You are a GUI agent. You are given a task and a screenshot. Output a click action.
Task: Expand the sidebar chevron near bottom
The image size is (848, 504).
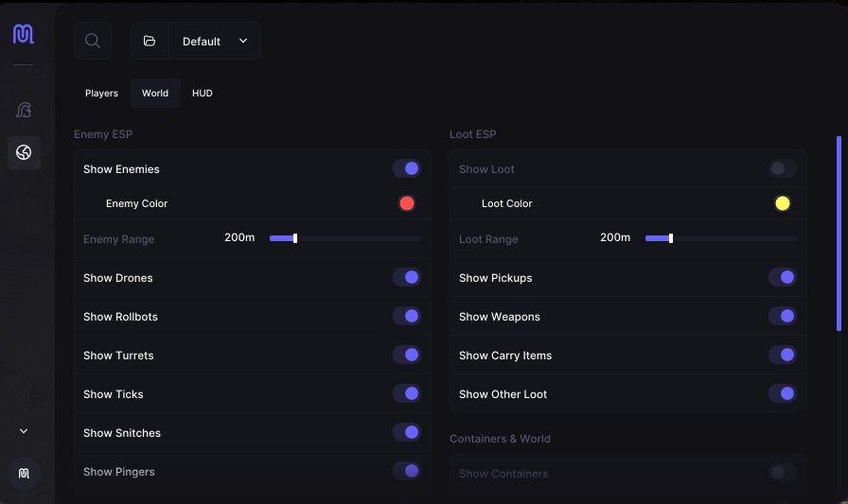pyautogui.click(x=24, y=431)
